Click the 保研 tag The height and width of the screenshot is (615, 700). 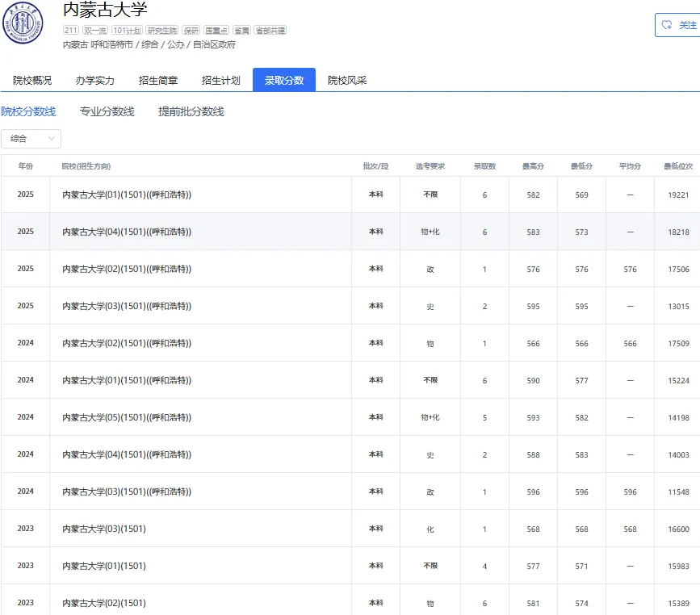pyautogui.click(x=191, y=31)
